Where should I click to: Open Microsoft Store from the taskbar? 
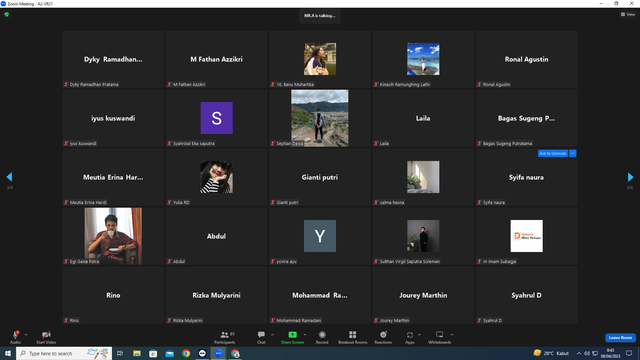tap(153, 353)
